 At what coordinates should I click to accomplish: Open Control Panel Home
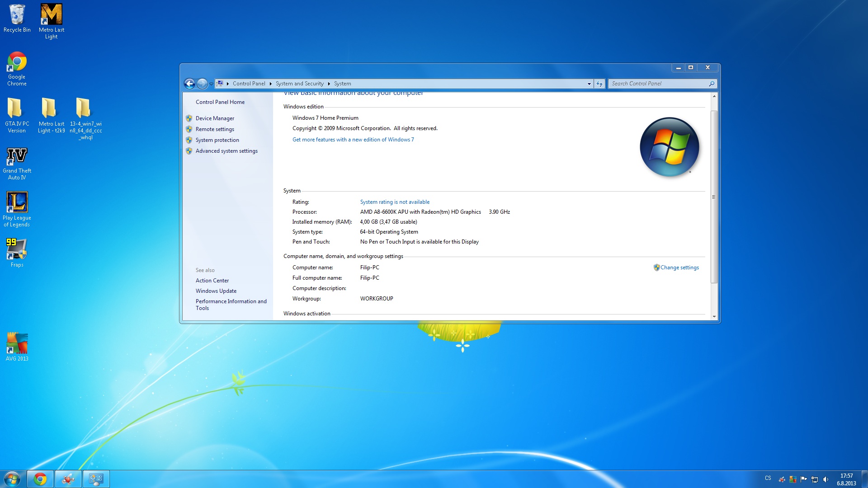pos(220,102)
